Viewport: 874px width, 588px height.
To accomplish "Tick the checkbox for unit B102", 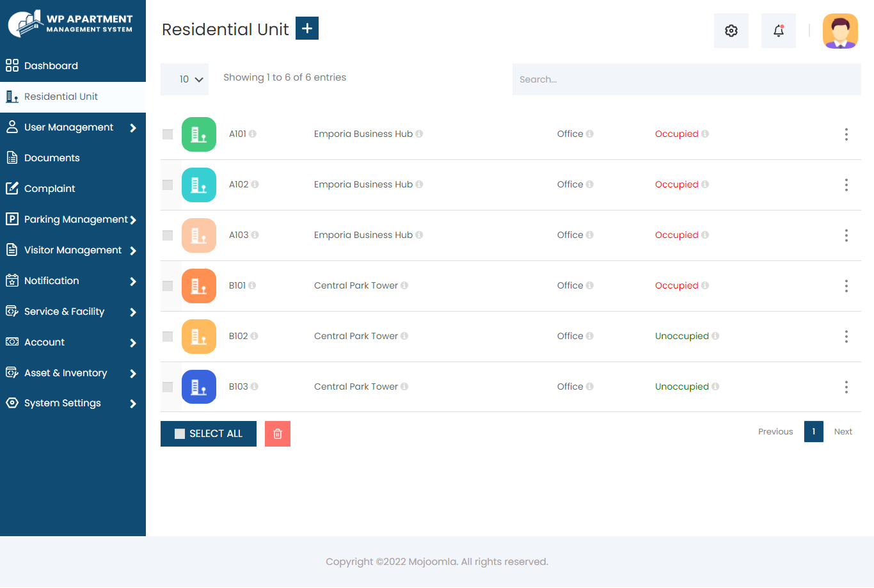I will point(168,337).
